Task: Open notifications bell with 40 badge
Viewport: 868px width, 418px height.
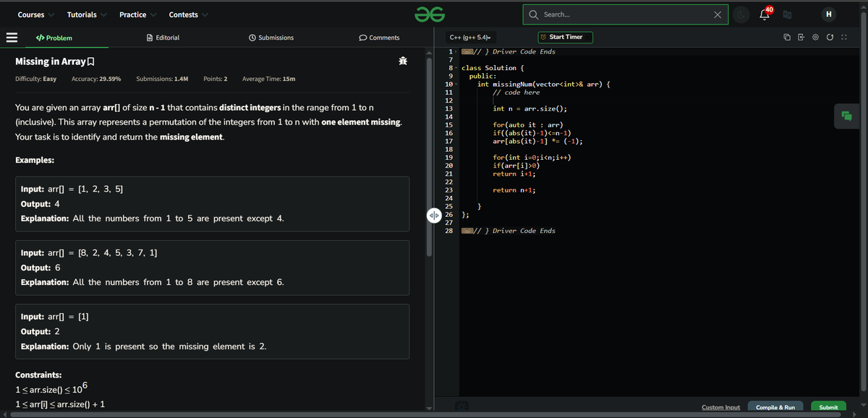Action: tap(766, 13)
